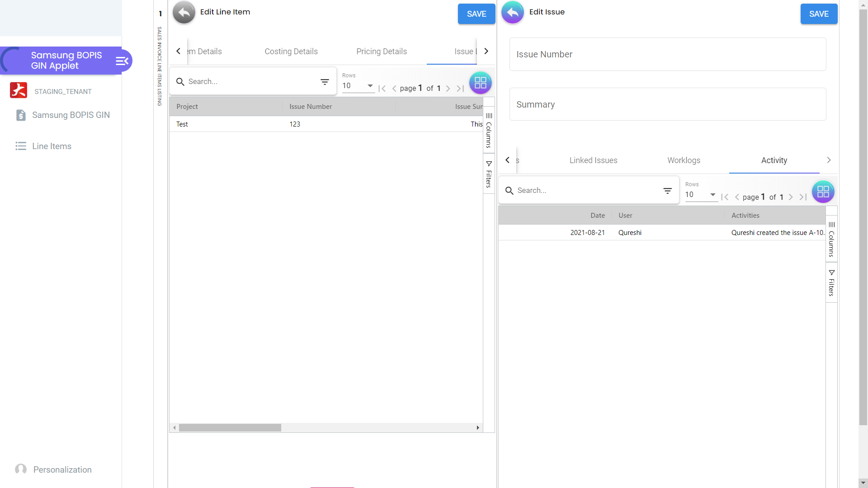Image resolution: width=868 pixels, height=488 pixels.
Task: Open Rows dropdown in activity pagination
Action: (700, 195)
